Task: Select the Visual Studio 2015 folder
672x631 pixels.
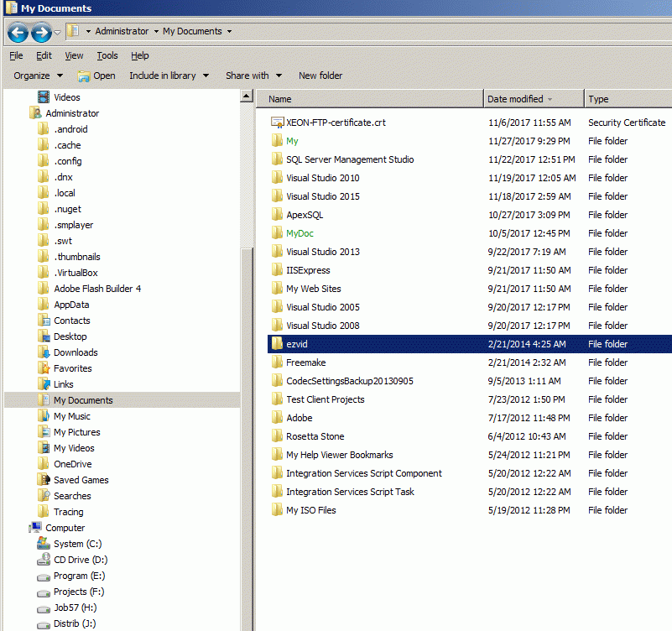Action: [315, 196]
